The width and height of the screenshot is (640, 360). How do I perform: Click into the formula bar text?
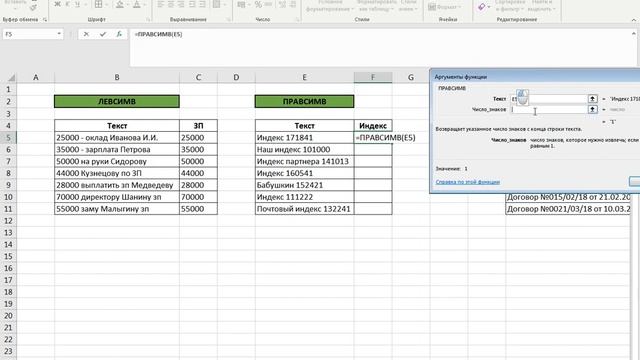tap(158, 34)
